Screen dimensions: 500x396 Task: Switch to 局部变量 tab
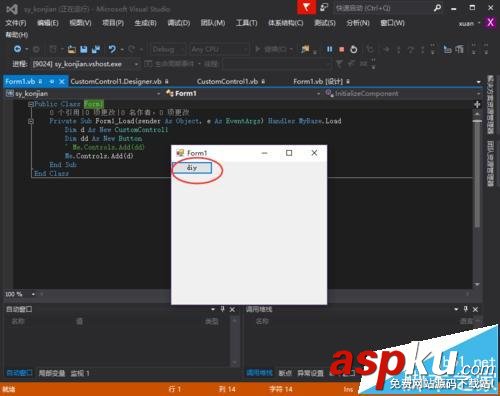pos(52,373)
